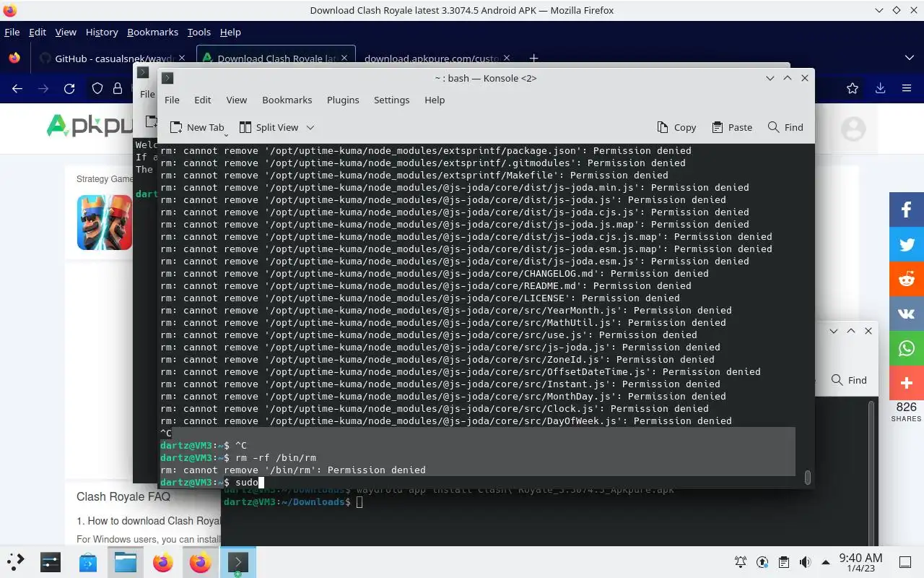
Task: Open Konsole Edit menu
Action: [203, 100]
